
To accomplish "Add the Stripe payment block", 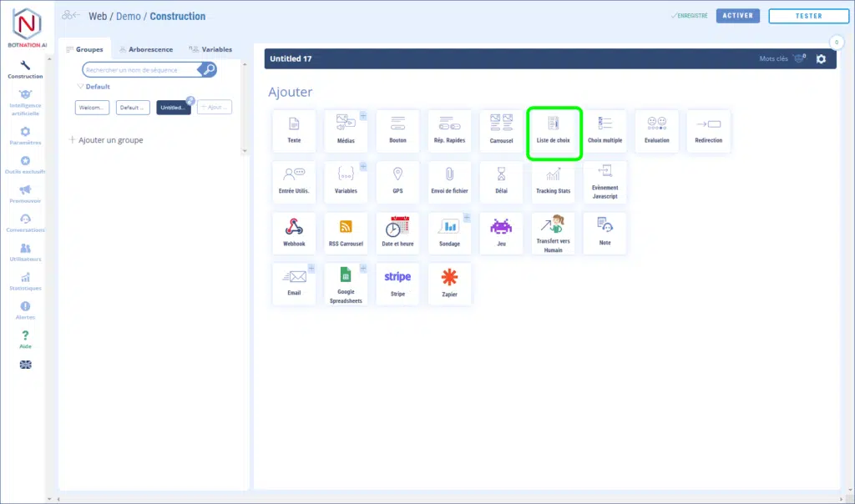I will [x=397, y=284].
